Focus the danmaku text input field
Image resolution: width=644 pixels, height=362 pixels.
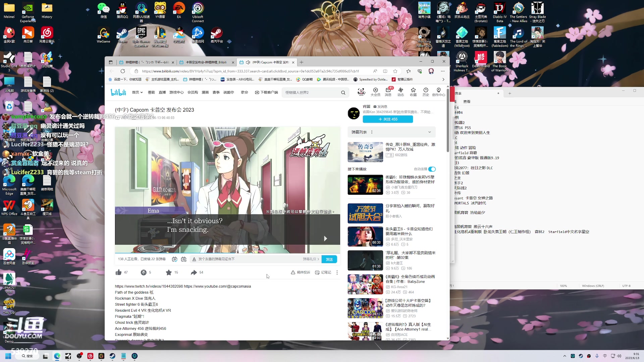[248, 259]
